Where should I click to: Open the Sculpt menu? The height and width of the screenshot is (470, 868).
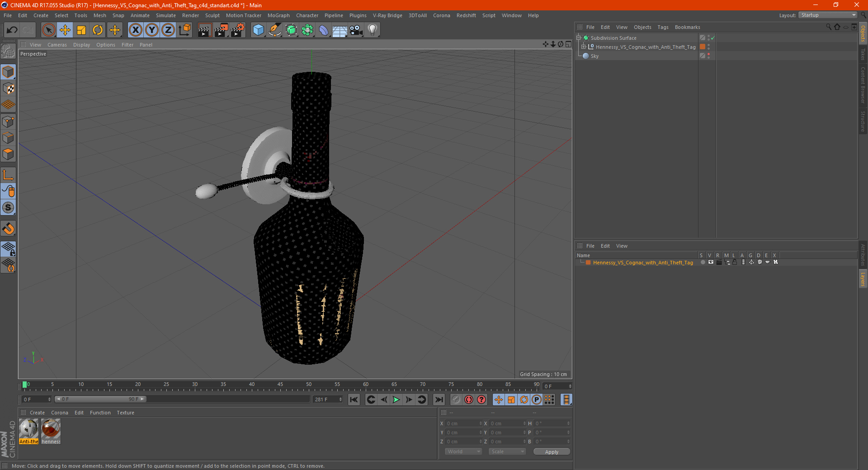(x=212, y=15)
